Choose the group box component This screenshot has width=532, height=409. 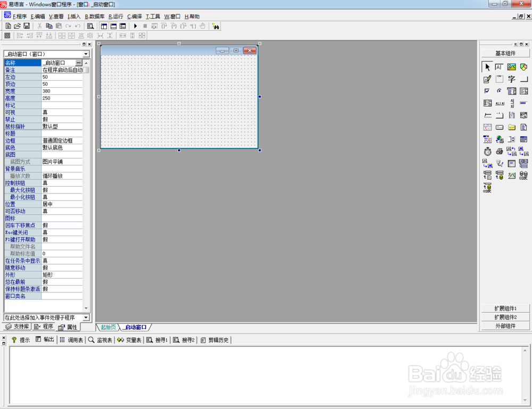pyautogui.click(x=499, y=79)
